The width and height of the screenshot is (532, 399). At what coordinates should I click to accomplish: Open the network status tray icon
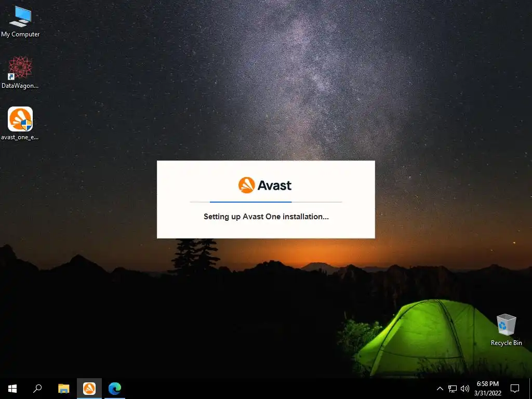pos(453,389)
